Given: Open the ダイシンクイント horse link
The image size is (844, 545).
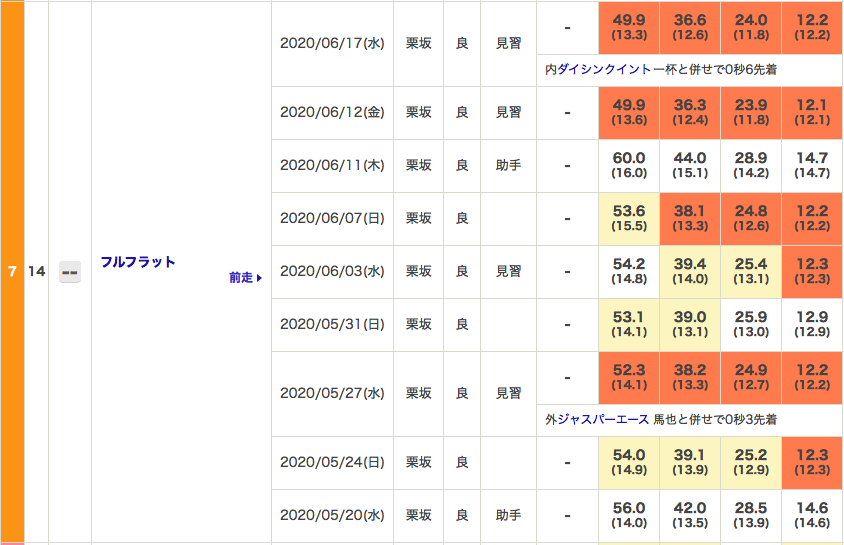Looking at the screenshot, I should (604, 69).
